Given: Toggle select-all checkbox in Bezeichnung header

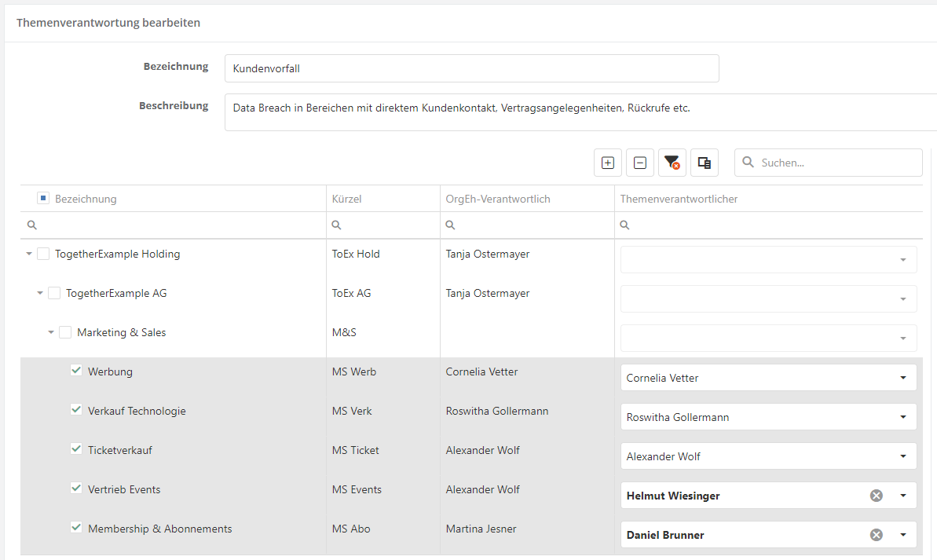Looking at the screenshot, I should (x=43, y=199).
